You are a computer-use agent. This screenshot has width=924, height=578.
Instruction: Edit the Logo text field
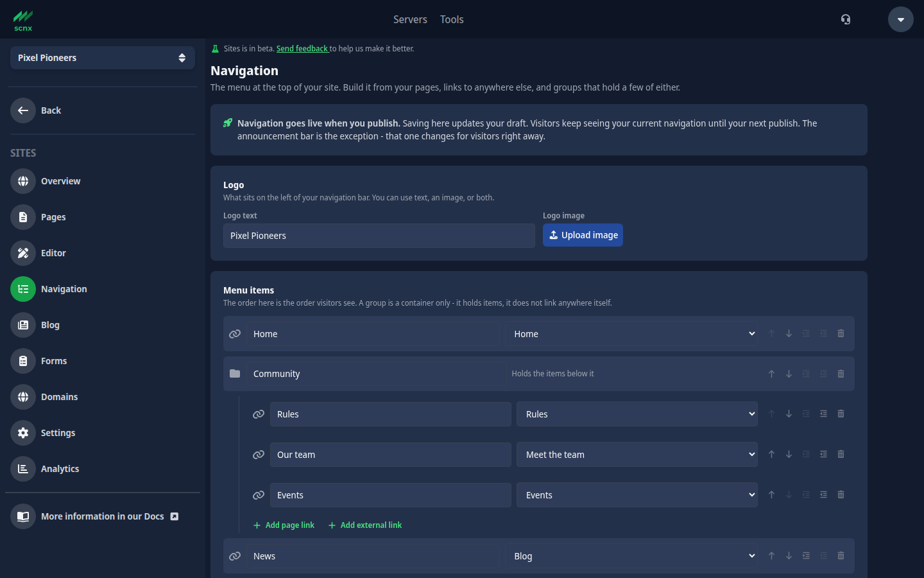coord(379,236)
